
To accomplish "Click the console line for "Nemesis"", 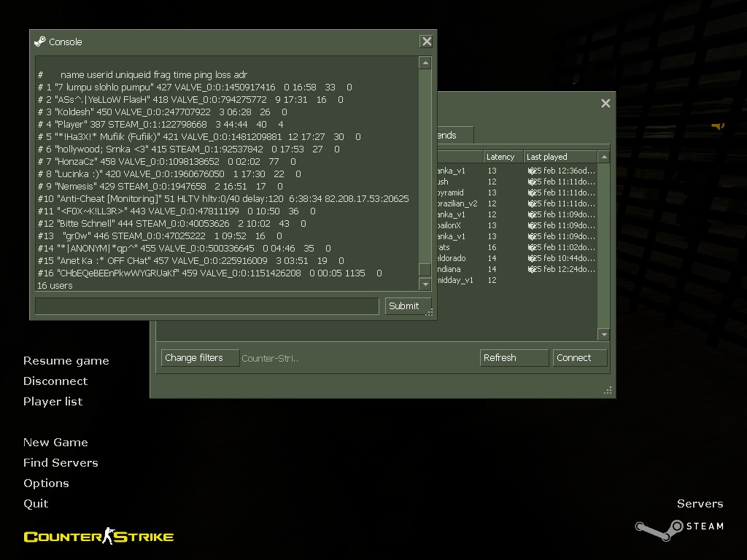I will [x=160, y=186].
